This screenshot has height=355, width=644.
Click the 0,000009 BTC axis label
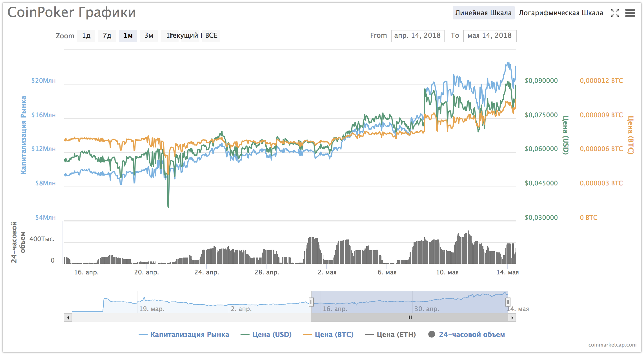click(x=601, y=115)
